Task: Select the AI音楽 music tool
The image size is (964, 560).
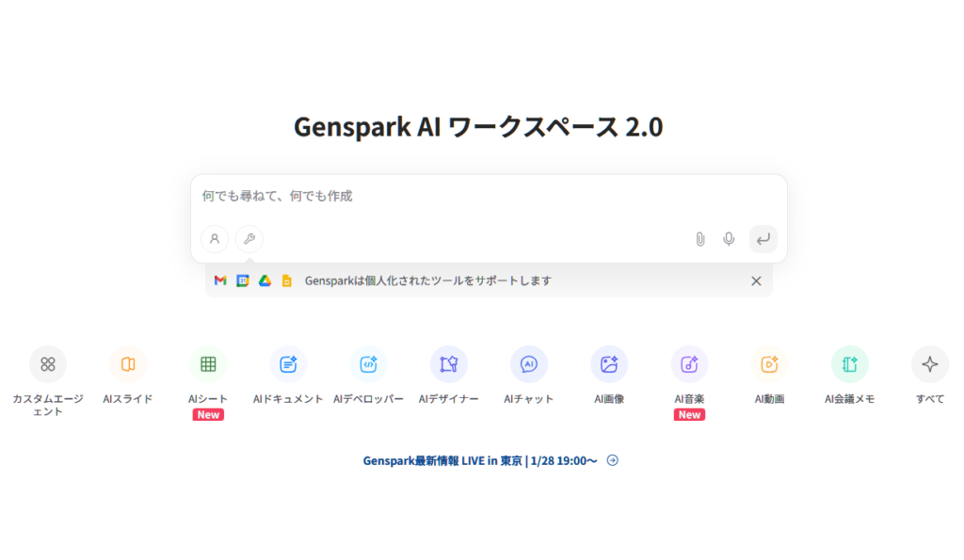Action: [689, 364]
